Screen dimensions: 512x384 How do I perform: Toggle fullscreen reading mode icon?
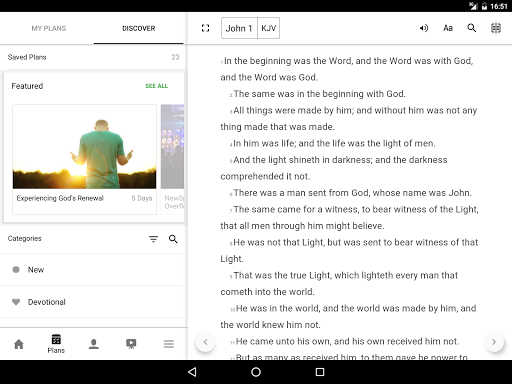pyautogui.click(x=205, y=28)
